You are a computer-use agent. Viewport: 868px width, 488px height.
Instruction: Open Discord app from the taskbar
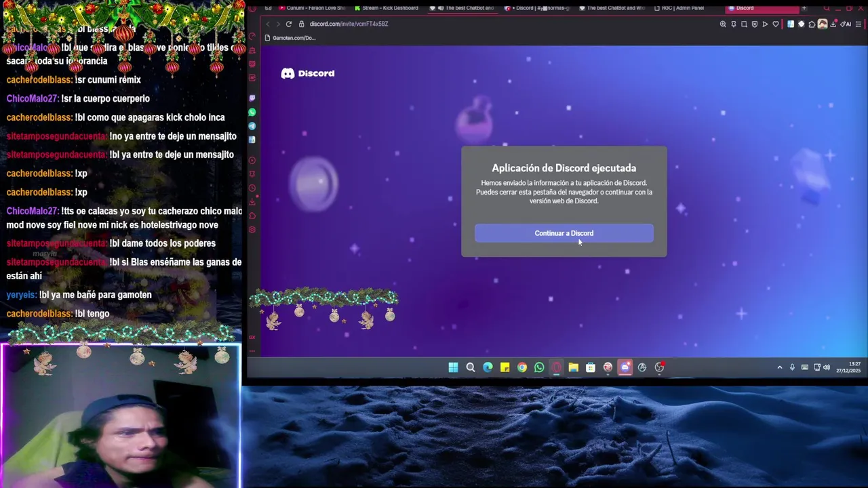click(x=625, y=367)
